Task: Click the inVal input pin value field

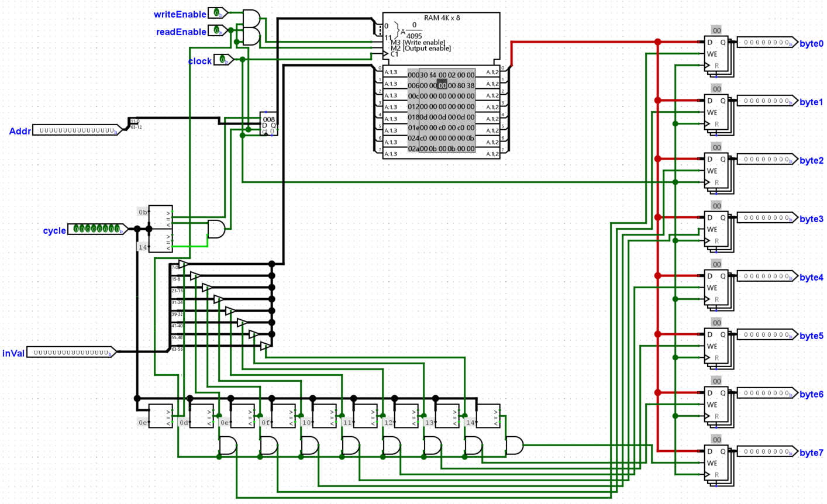Action: tap(71, 352)
